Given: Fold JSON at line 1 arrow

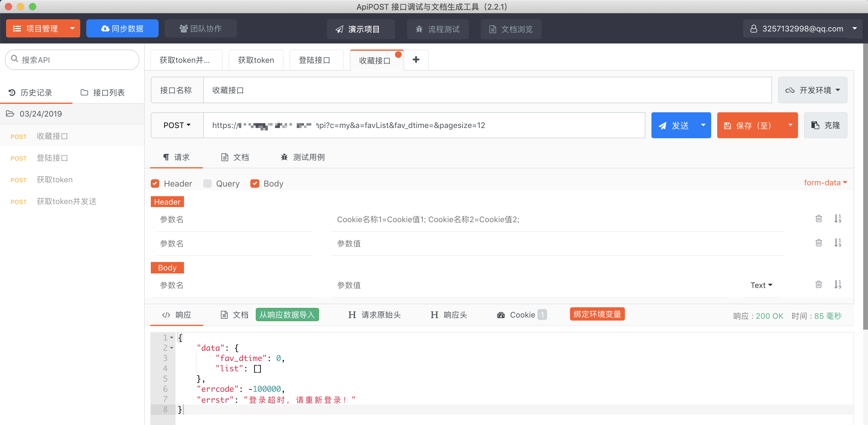Looking at the screenshot, I should pos(172,337).
